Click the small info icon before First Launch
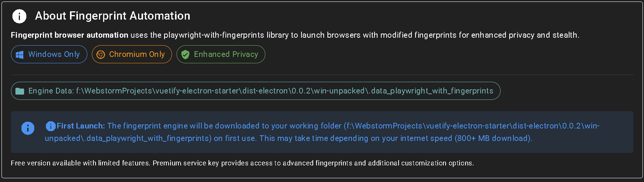The image size is (644, 182). tap(50, 126)
